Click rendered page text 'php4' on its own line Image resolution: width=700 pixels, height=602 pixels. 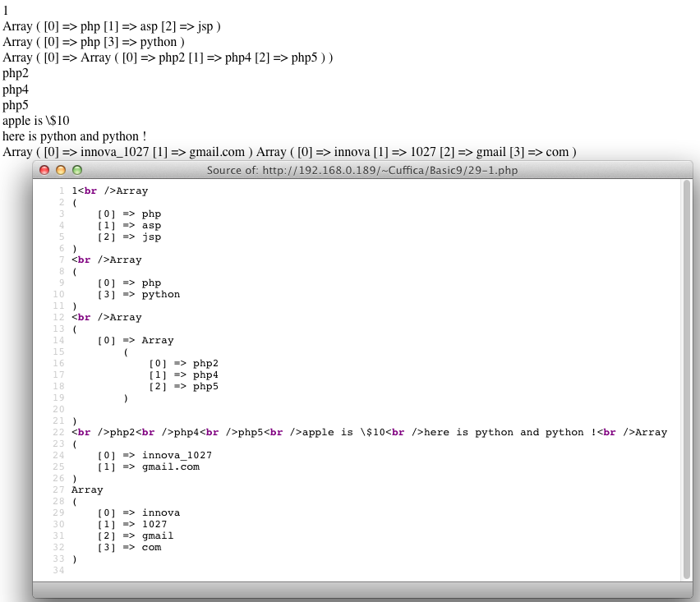[16, 90]
